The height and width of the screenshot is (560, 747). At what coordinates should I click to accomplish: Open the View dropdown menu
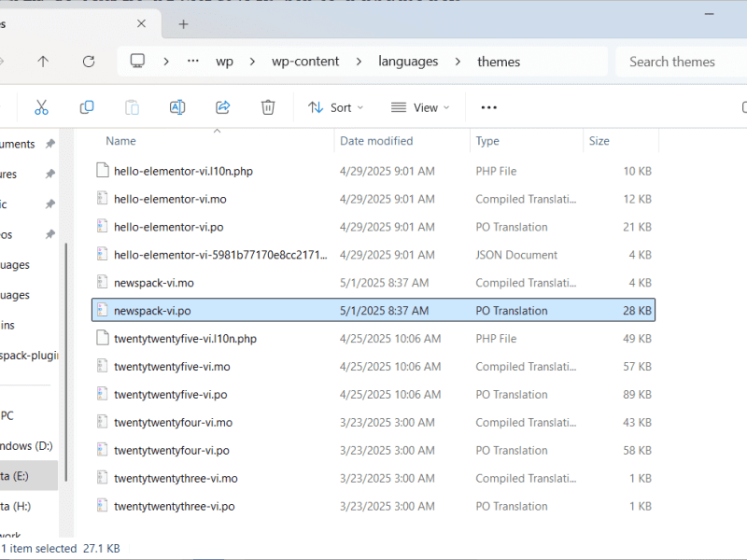(x=419, y=107)
